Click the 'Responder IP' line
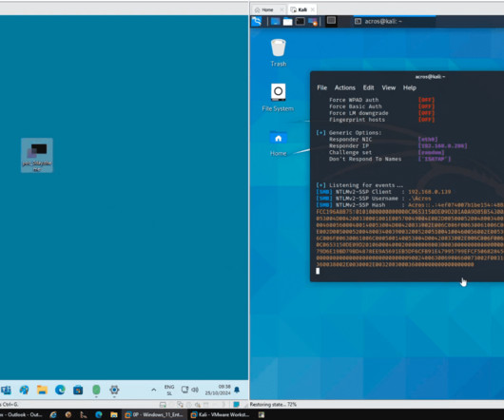This screenshot has width=504, height=420. pyautogui.click(x=397, y=145)
